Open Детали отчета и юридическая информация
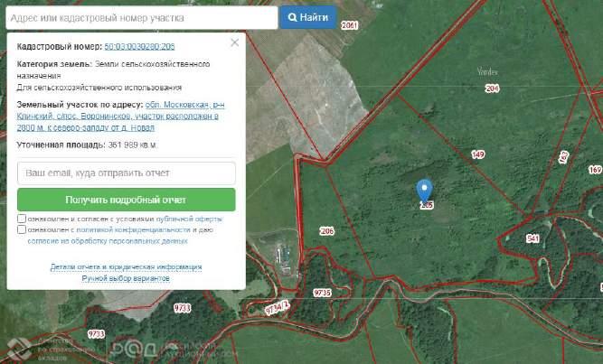This screenshot has height=364, width=603. 126,267
